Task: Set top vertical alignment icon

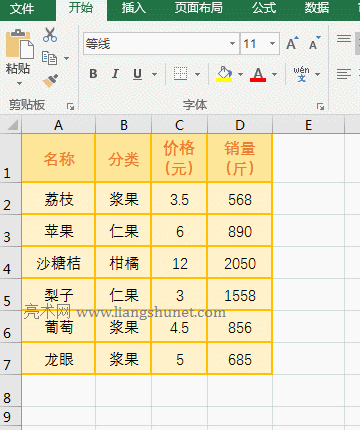Action: [x=344, y=39]
